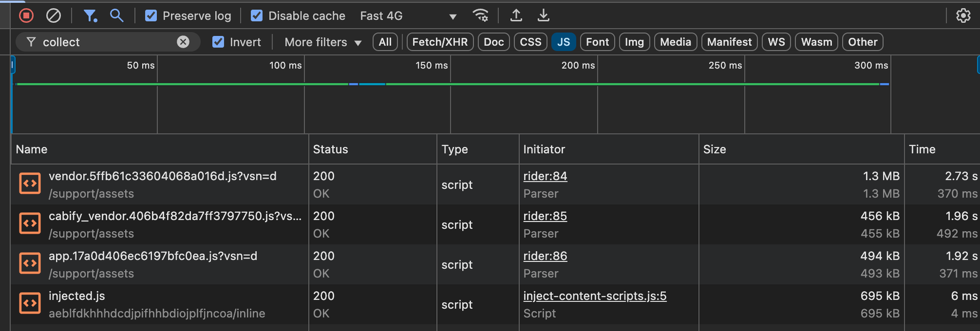The image size is (980, 331).
Task: Import HAR file with upload icon
Action: (x=516, y=16)
